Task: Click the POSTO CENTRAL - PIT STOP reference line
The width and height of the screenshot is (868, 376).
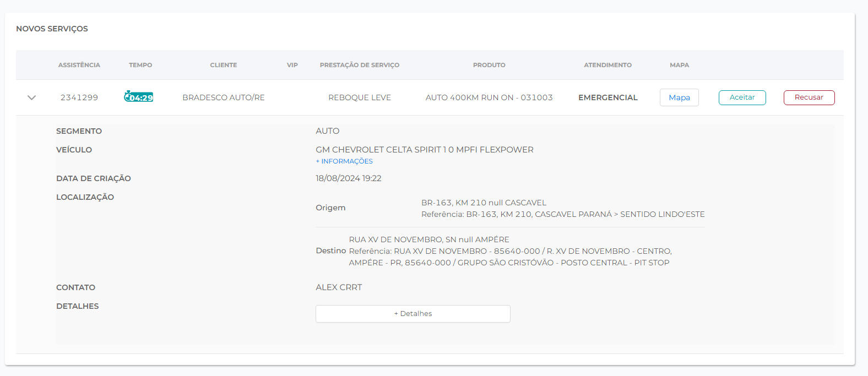Action: point(509,263)
